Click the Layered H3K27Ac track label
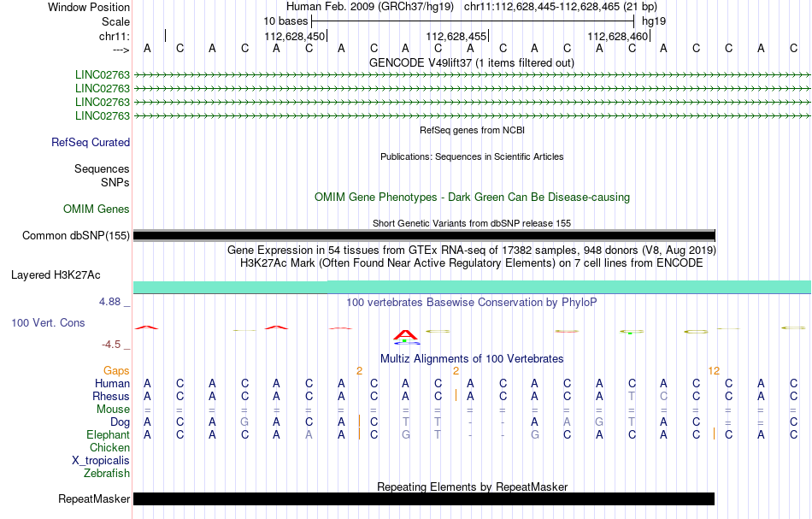 [x=56, y=274]
